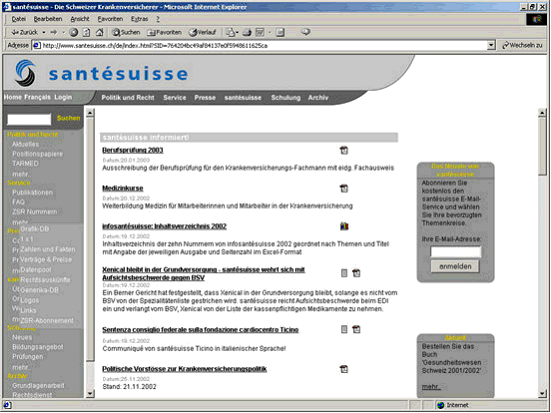Click the sidebar frame scroll down arrow

click(x=90, y=394)
